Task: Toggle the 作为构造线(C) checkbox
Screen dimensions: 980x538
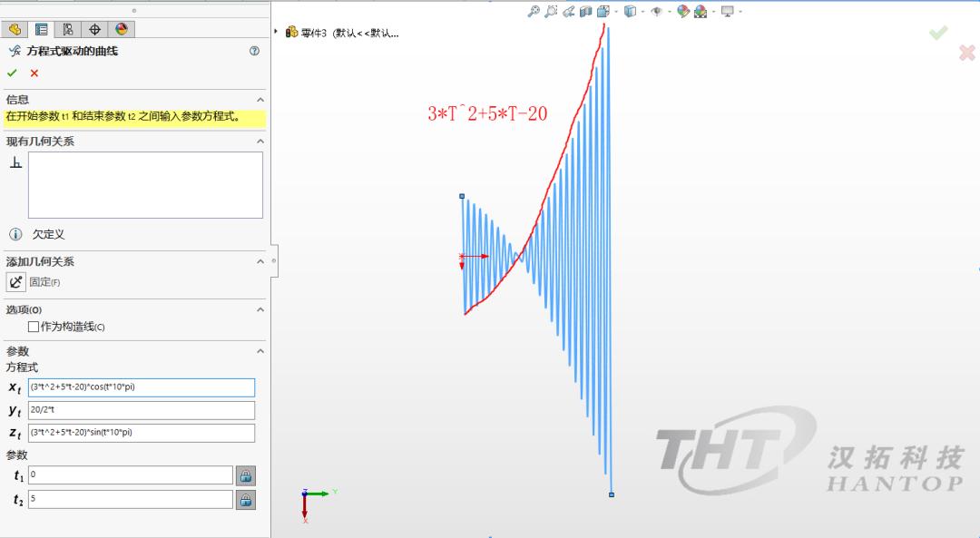Action: pos(34,324)
